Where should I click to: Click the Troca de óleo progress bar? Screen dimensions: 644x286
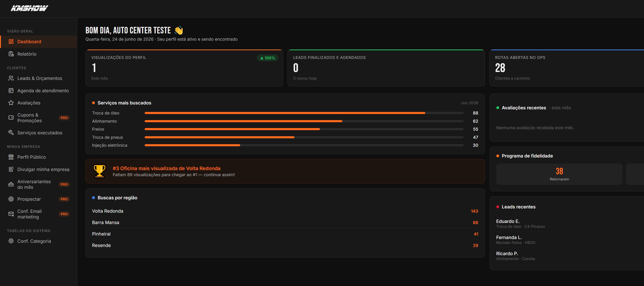pos(304,113)
